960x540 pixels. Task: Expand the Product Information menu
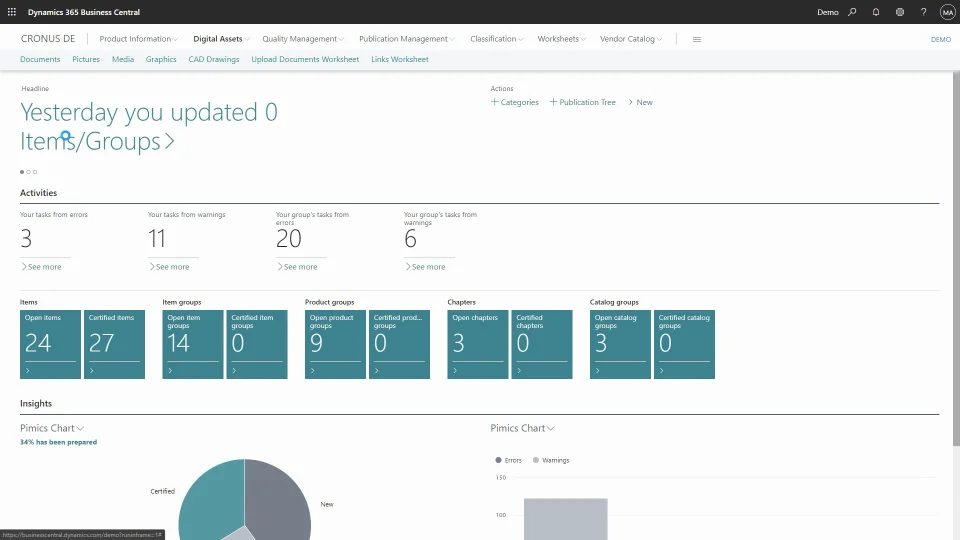pos(139,39)
